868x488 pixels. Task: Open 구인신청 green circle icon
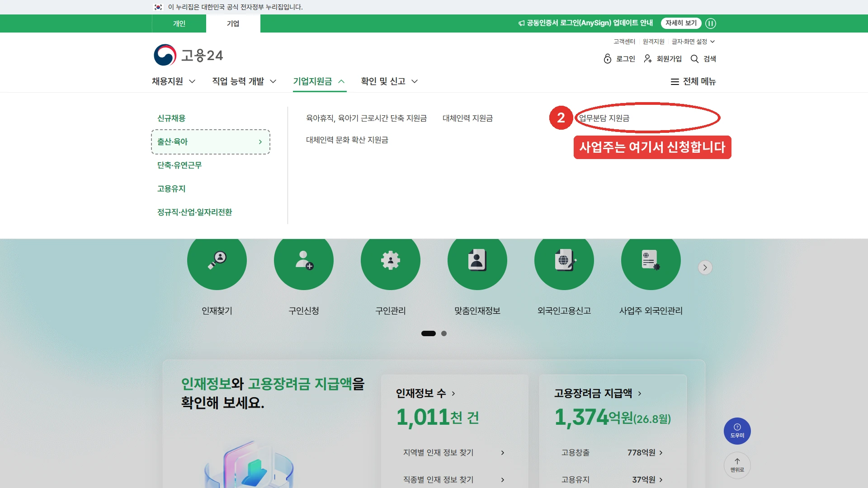304,260
